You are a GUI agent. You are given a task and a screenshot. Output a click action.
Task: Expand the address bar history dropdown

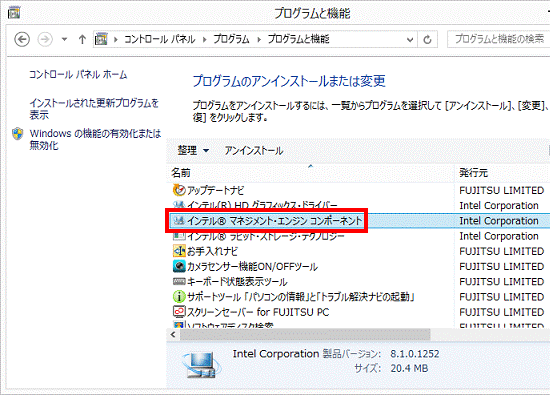[410, 39]
